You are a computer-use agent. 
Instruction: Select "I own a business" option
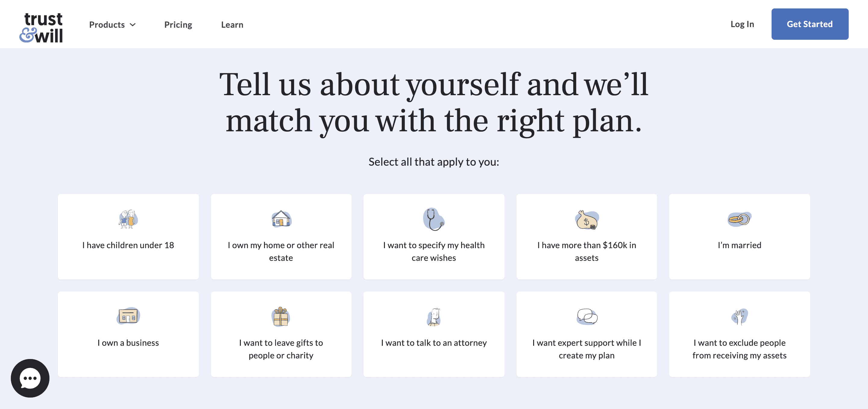128,343
